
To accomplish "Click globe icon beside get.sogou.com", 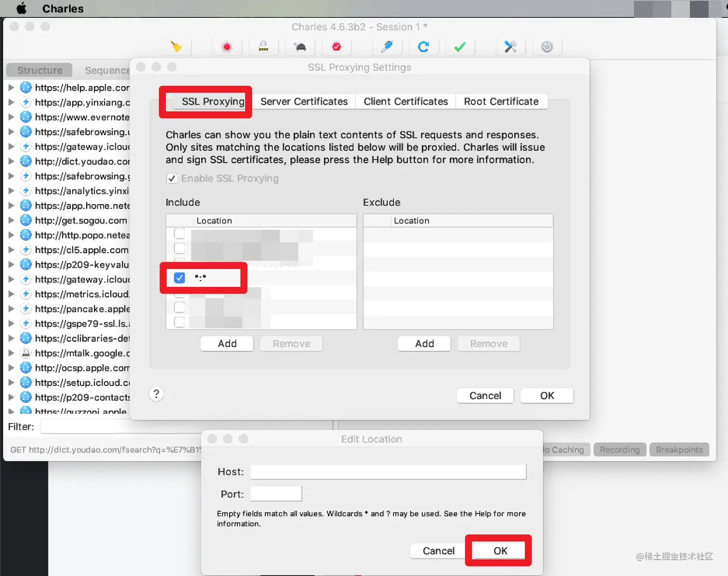I will 26,220.
